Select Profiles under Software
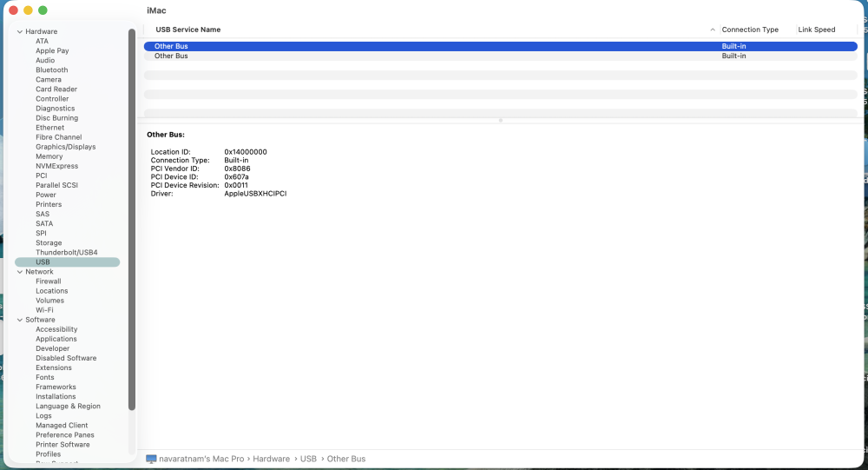 point(49,453)
